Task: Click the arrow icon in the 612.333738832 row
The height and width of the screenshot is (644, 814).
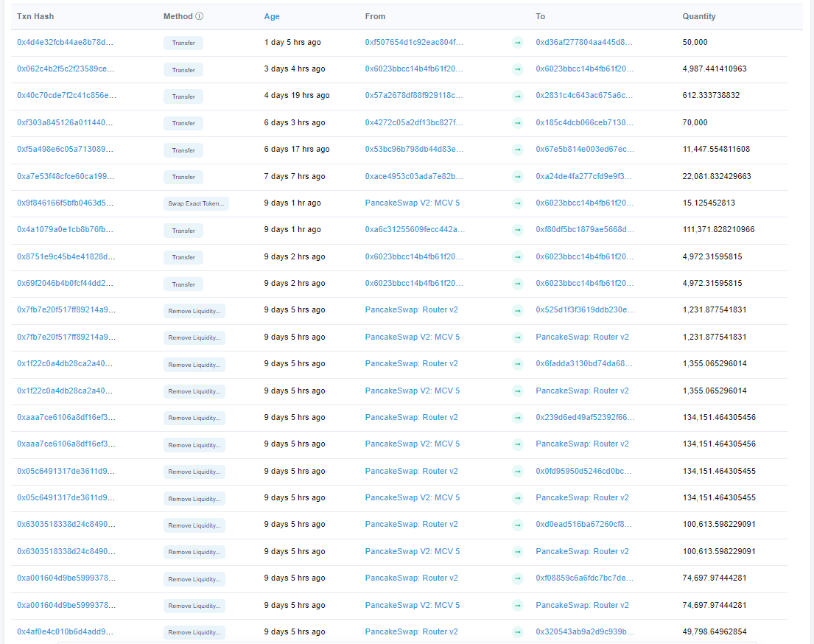Action: 518,97
